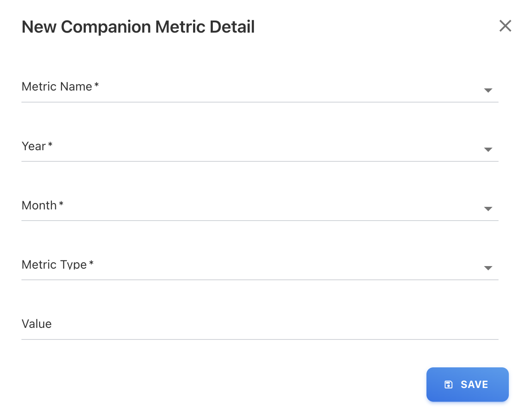Viewport: 532px width, 418px height.
Task: Click the Metric Type dropdown arrow
Action: pos(488,268)
